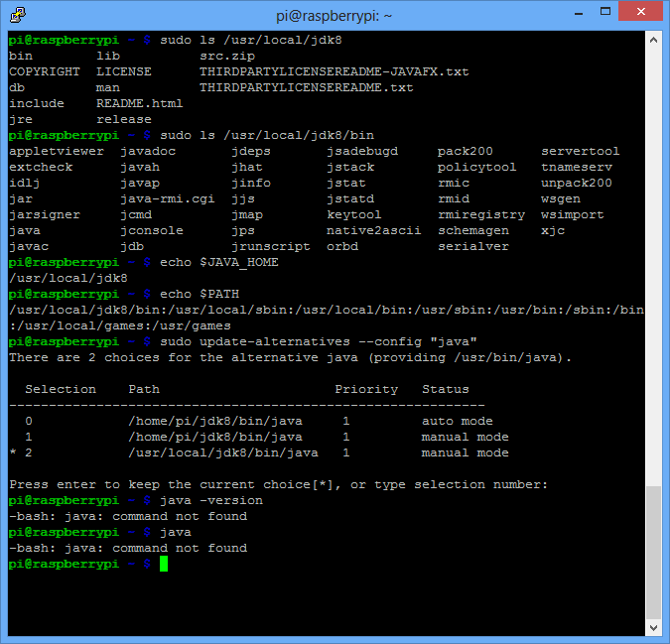This screenshot has width=670, height=644.
Task: Click the 'xjc' entry
Action: click(x=553, y=230)
